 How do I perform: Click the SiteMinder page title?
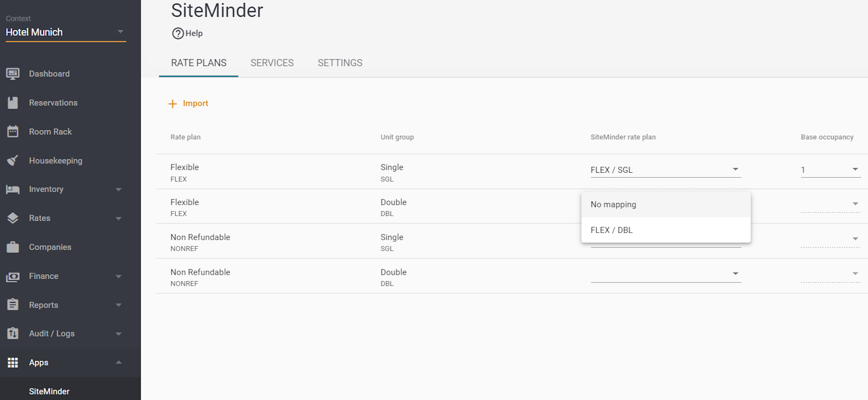(217, 10)
